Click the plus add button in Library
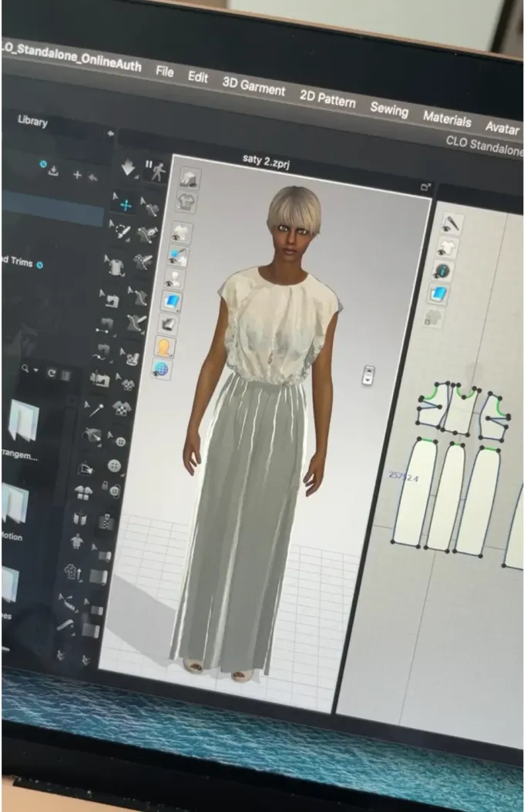524x812 pixels. pos(76,175)
